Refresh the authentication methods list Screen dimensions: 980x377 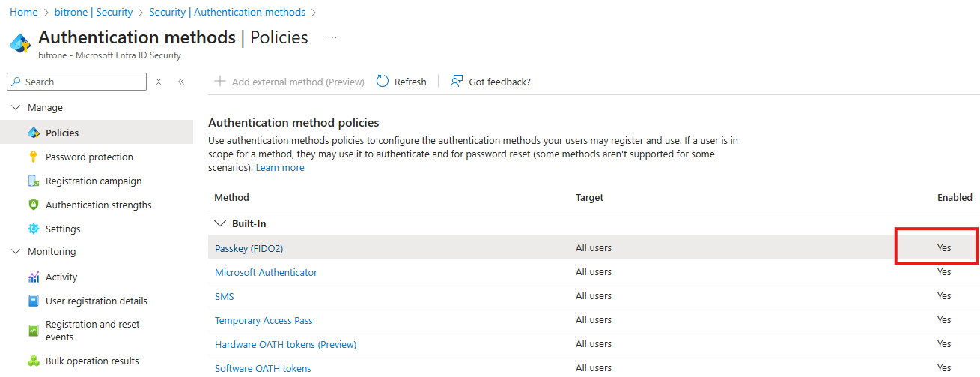click(401, 82)
